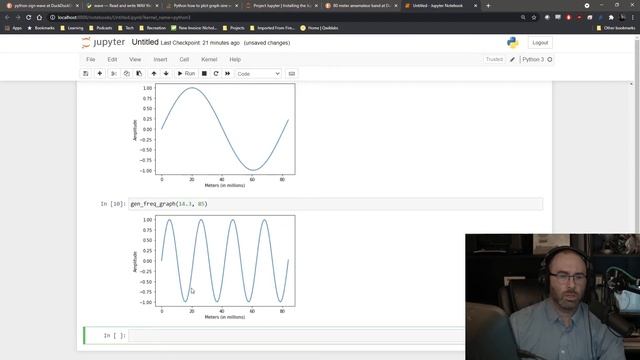The width and height of the screenshot is (640, 360).
Task: Open the Bookmarks folder in bookmarks bar
Action: (x=41, y=28)
